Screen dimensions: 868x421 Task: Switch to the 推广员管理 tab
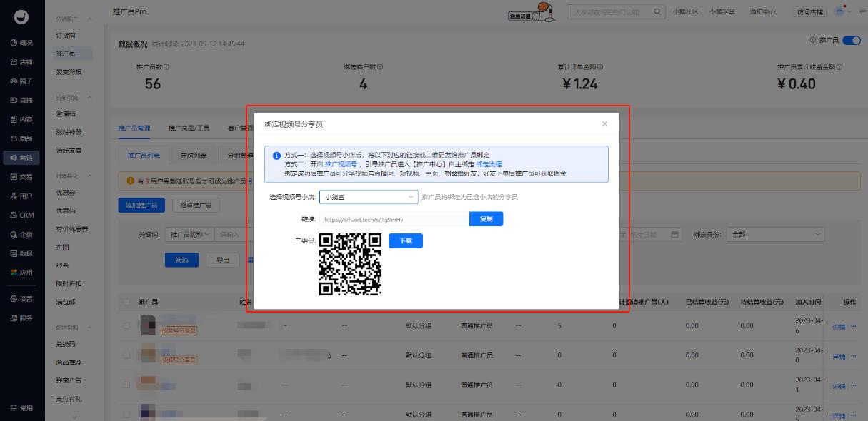[x=134, y=128]
